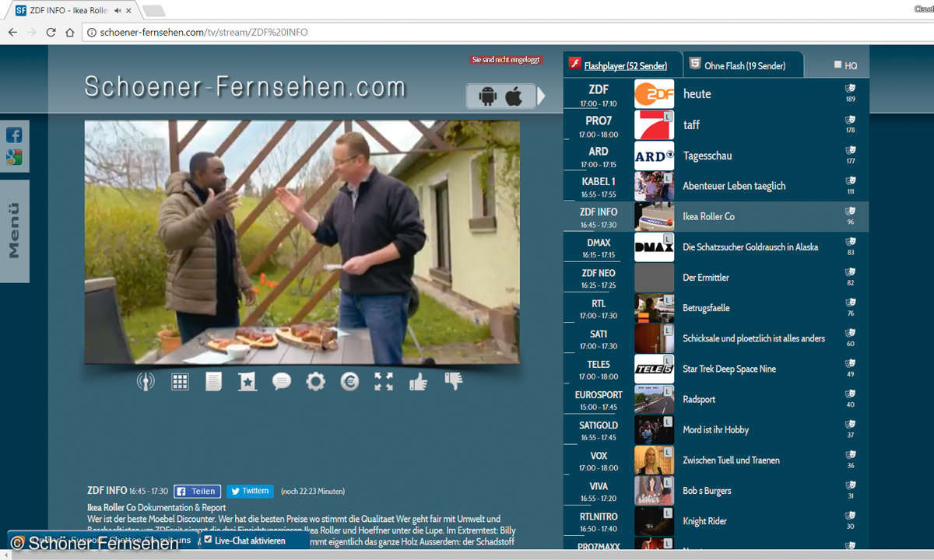Select the Flashplayer (52 Sender) tab

pyautogui.click(x=624, y=66)
